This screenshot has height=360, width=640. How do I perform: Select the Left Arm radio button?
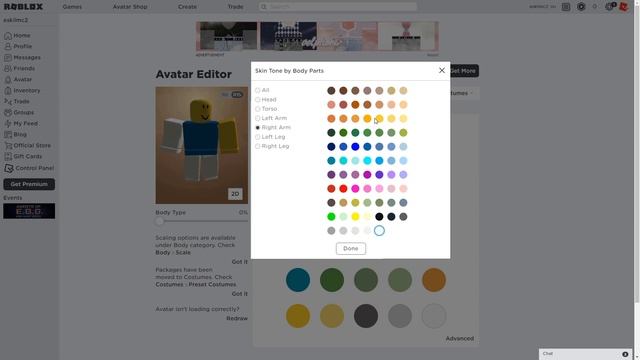coord(258,118)
